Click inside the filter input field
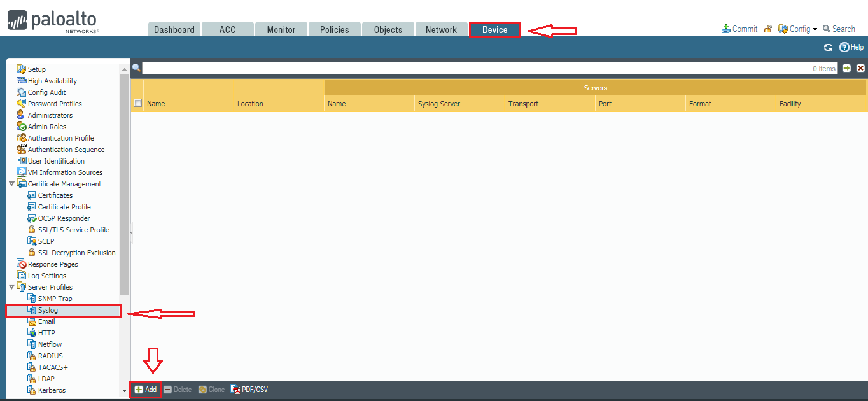 [445, 68]
